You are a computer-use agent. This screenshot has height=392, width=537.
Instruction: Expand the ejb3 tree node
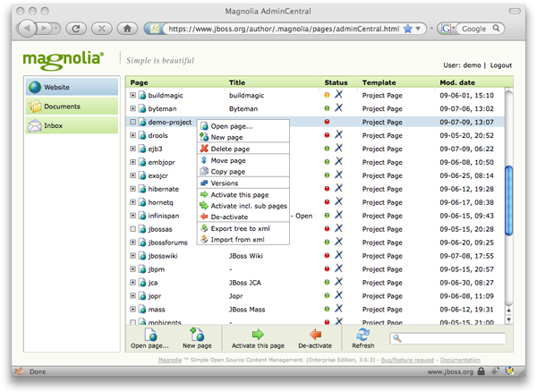(x=132, y=149)
